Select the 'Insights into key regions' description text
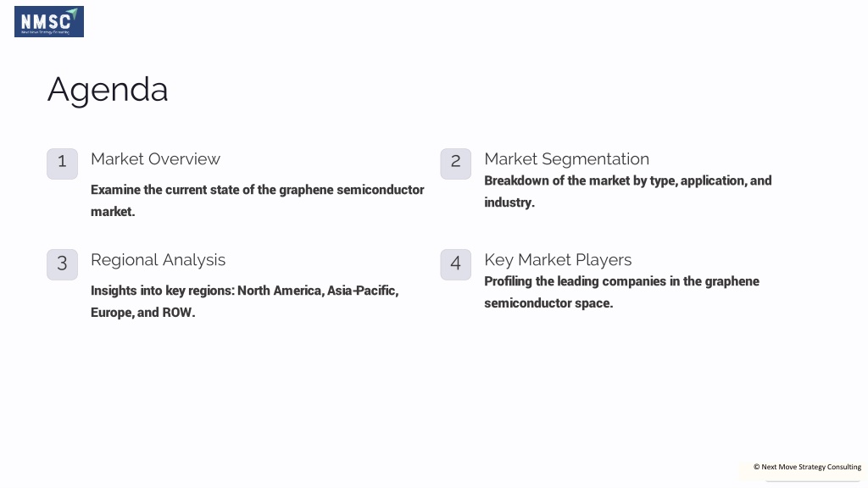Screen dimensions: 868x488 (245, 302)
